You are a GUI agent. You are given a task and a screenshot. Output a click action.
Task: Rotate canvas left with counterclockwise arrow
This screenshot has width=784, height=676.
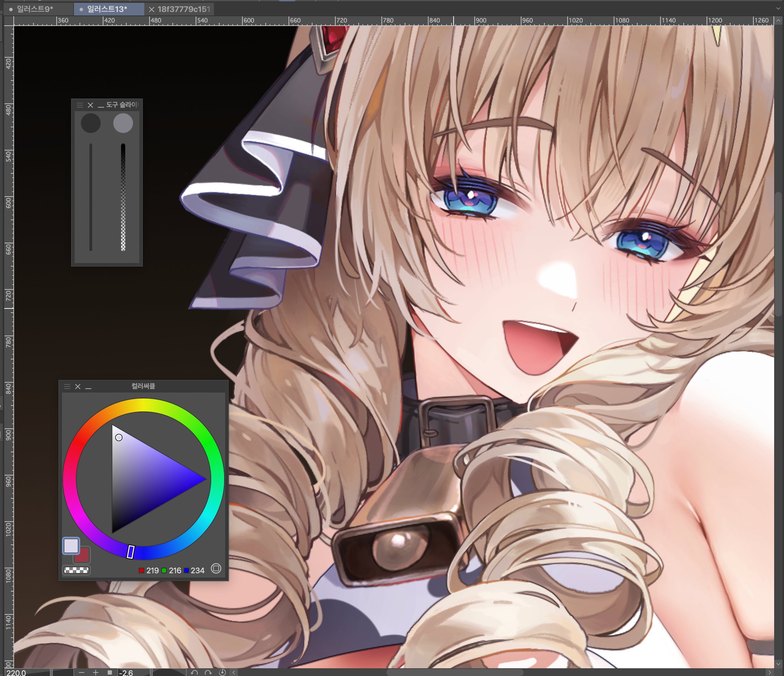[195, 672]
